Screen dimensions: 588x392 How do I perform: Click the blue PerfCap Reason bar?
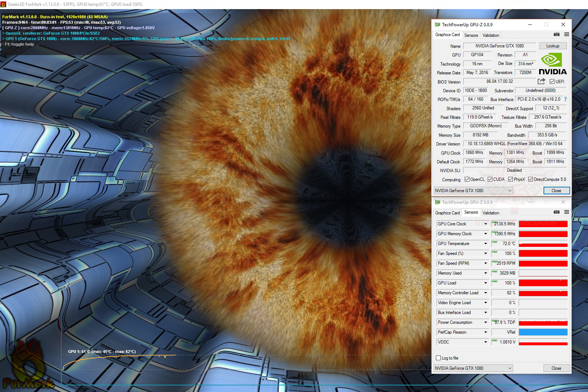(543, 332)
